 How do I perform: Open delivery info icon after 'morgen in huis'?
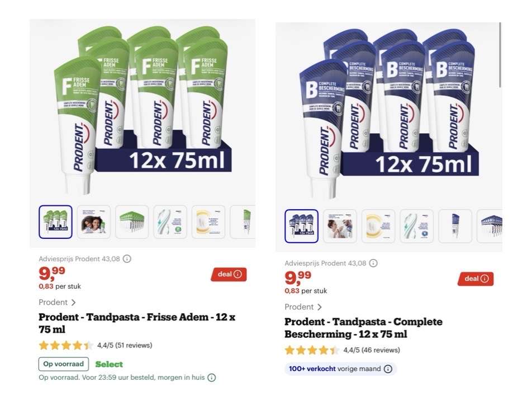[x=212, y=378]
